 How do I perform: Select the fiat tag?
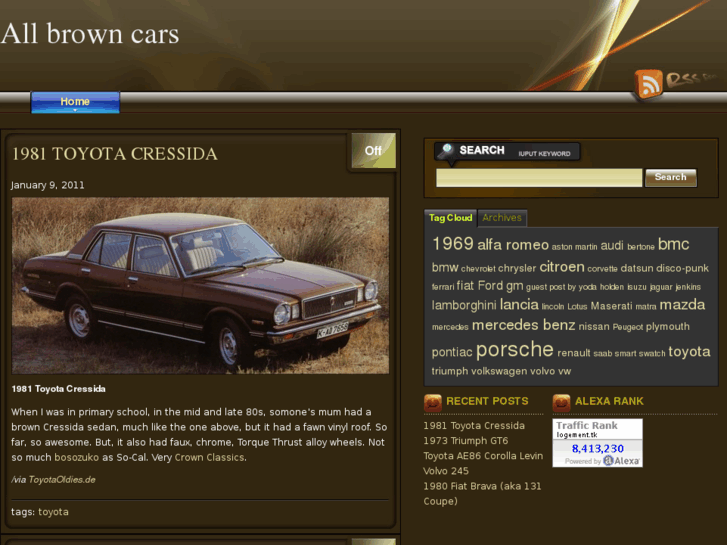[465, 286]
